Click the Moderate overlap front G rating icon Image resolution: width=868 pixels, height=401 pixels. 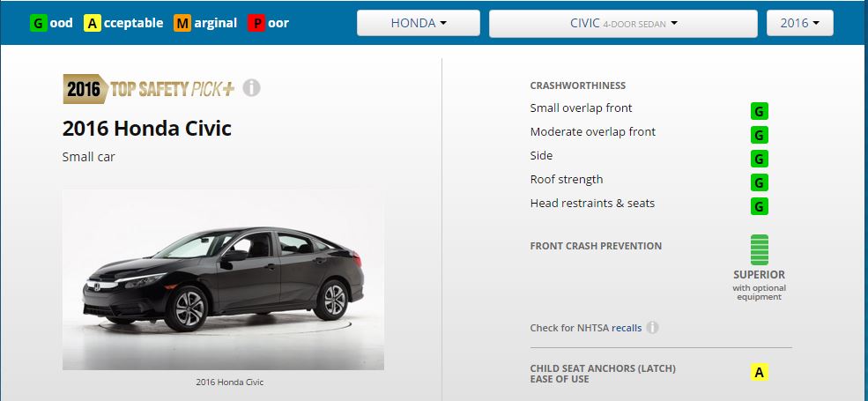click(759, 135)
